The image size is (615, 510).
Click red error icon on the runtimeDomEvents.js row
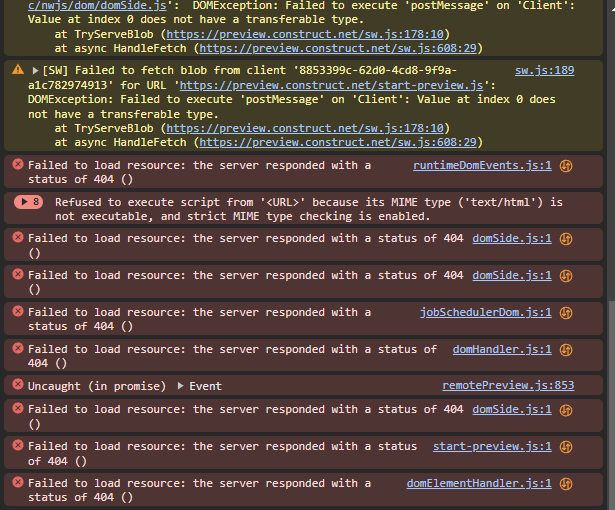pos(17,166)
